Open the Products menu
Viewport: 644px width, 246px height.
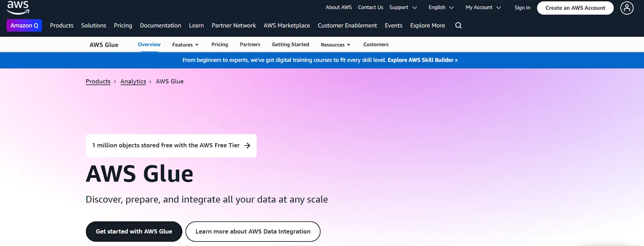pos(62,25)
